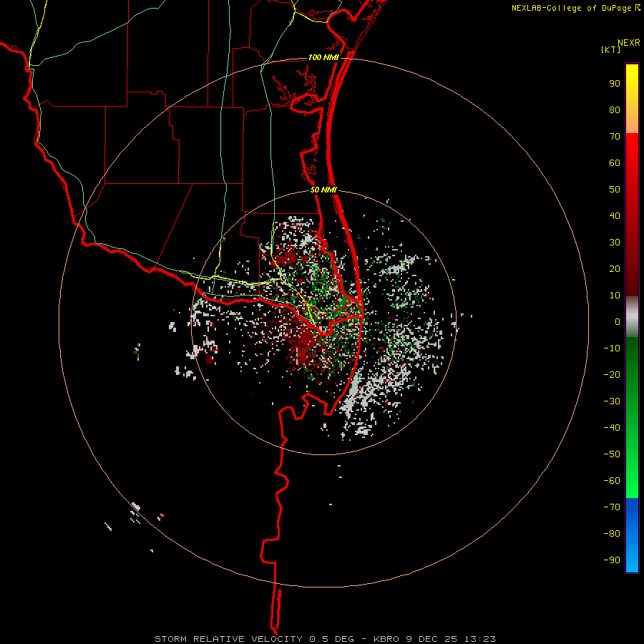Click the positive 80 knot scale value
This screenshot has width=644, height=644.
pos(615,109)
